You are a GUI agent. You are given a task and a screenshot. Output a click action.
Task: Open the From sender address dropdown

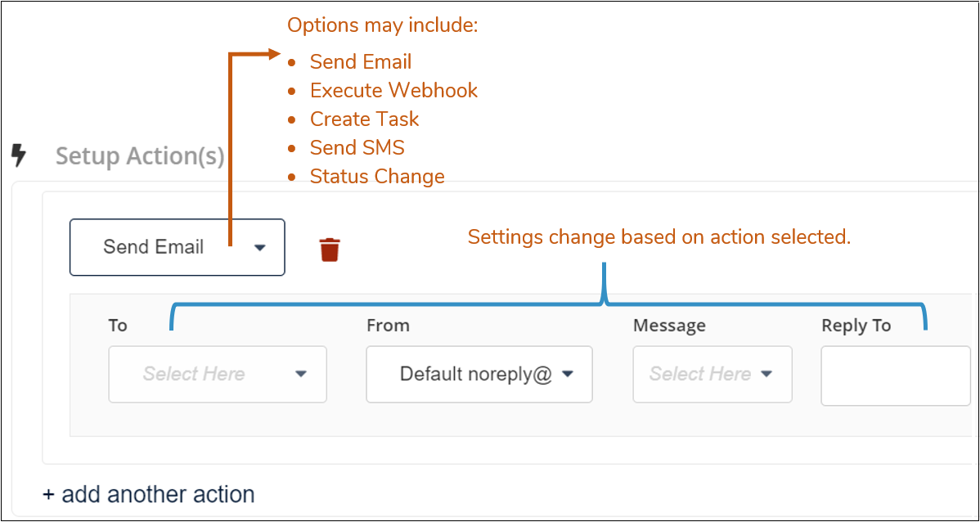click(479, 374)
